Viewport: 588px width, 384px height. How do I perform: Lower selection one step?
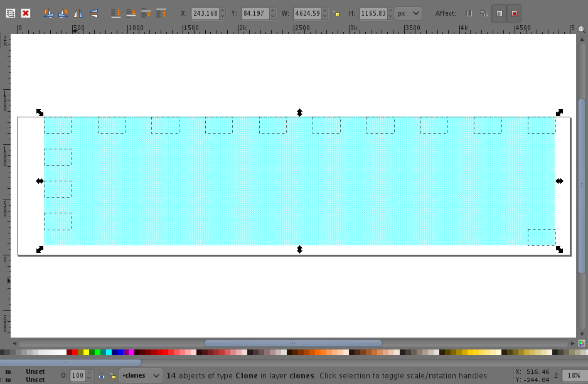tap(132, 13)
